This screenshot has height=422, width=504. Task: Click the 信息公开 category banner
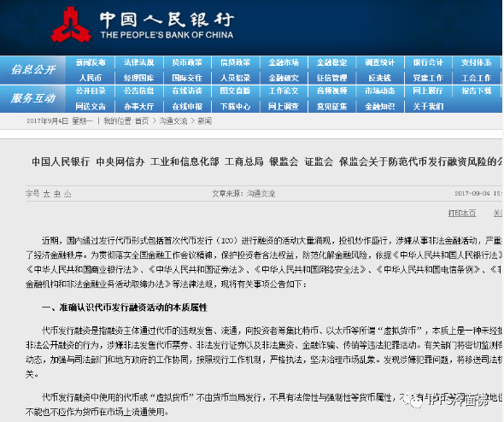coord(33,69)
